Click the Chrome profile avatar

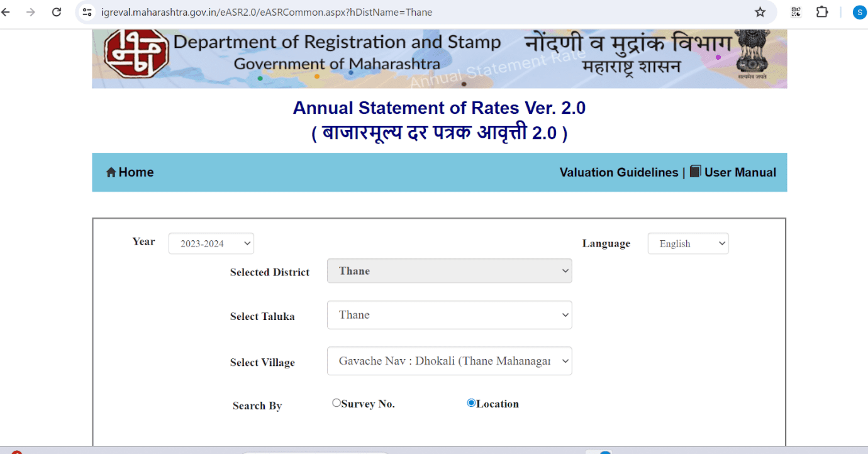(x=859, y=12)
